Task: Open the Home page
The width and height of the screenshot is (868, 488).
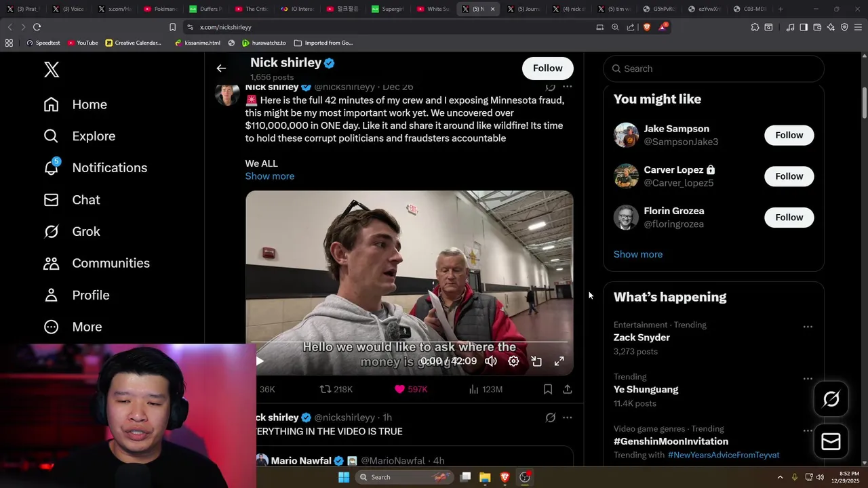Action: tap(75, 104)
